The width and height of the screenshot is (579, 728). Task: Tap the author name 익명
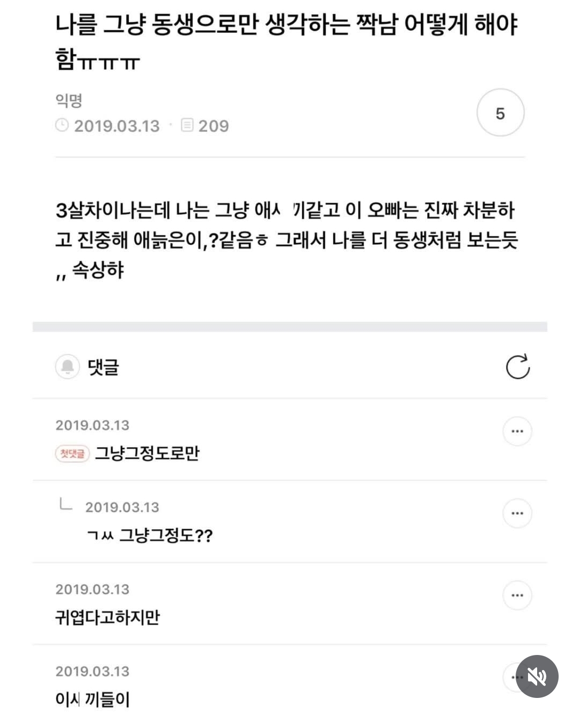pos(69,100)
